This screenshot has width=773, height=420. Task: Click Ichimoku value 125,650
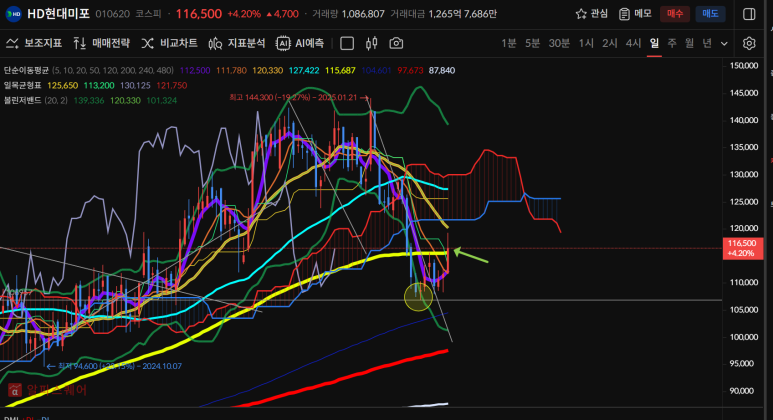63,85
